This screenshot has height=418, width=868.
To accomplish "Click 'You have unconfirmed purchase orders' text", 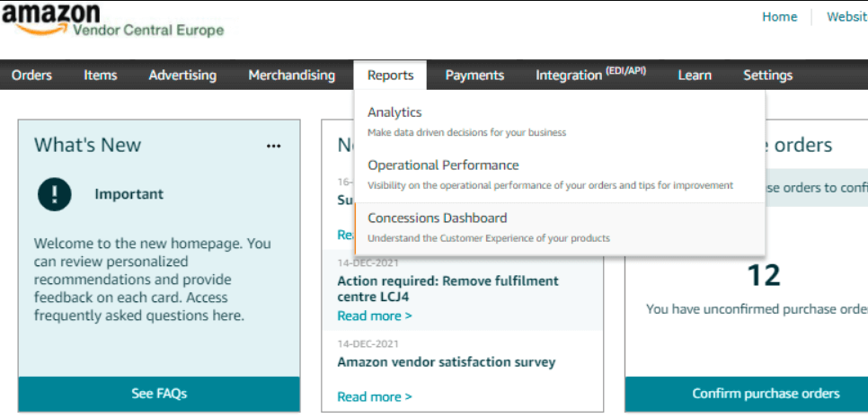I will (x=757, y=309).
